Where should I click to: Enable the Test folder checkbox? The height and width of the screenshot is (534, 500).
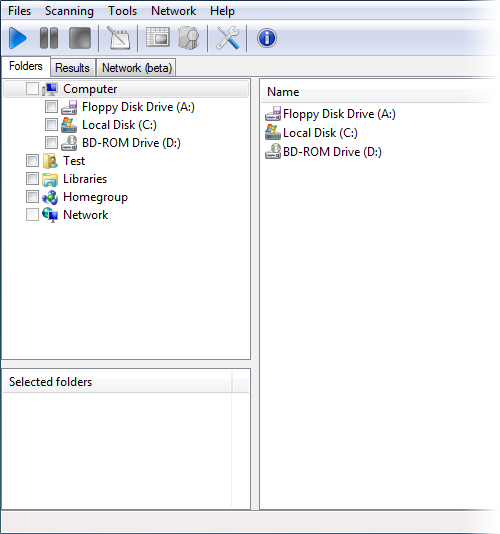click(32, 161)
